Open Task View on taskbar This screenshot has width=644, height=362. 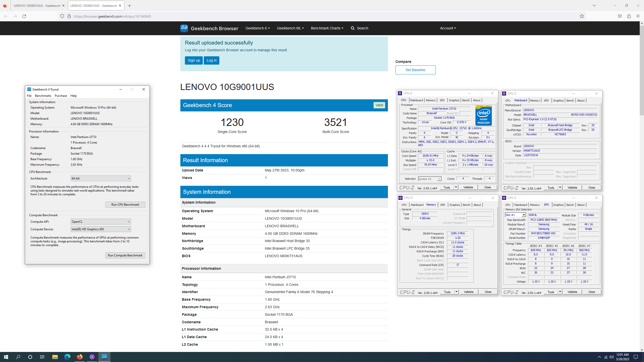click(x=42, y=357)
